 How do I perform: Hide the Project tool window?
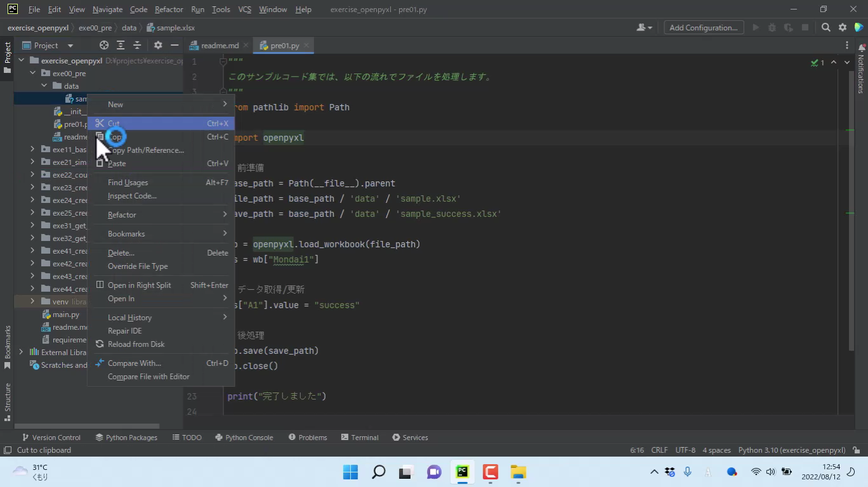pyautogui.click(x=174, y=45)
